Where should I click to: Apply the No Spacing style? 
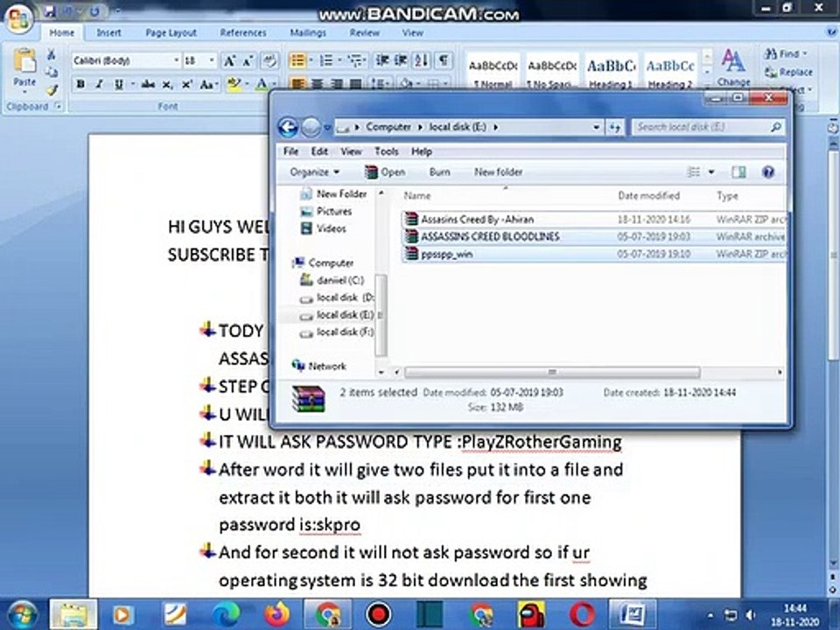[552, 72]
